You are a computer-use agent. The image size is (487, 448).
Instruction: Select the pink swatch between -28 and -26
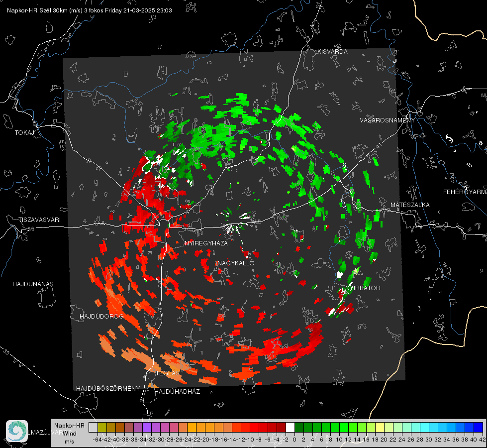click(x=174, y=428)
